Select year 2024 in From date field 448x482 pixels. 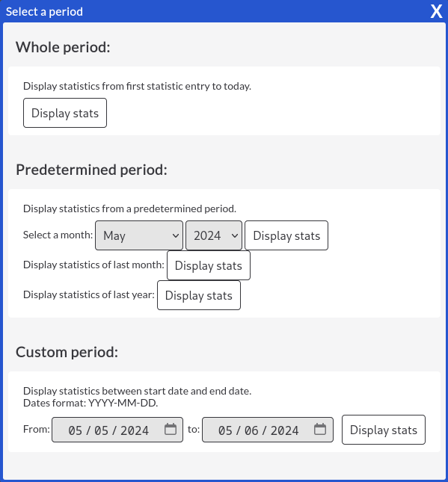(135, 430)
